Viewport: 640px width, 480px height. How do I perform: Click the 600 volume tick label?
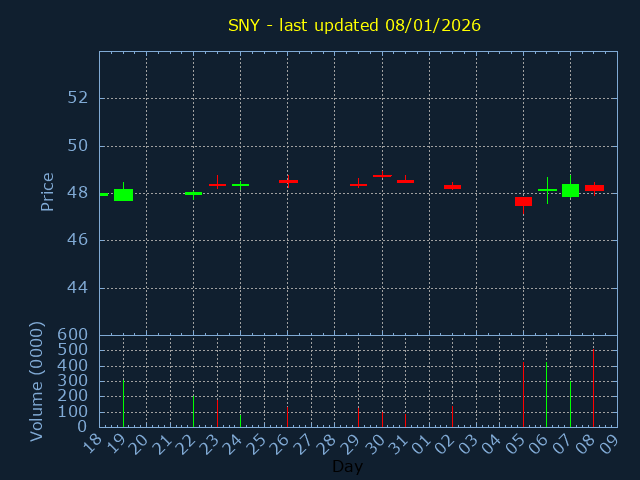[73, 335]
